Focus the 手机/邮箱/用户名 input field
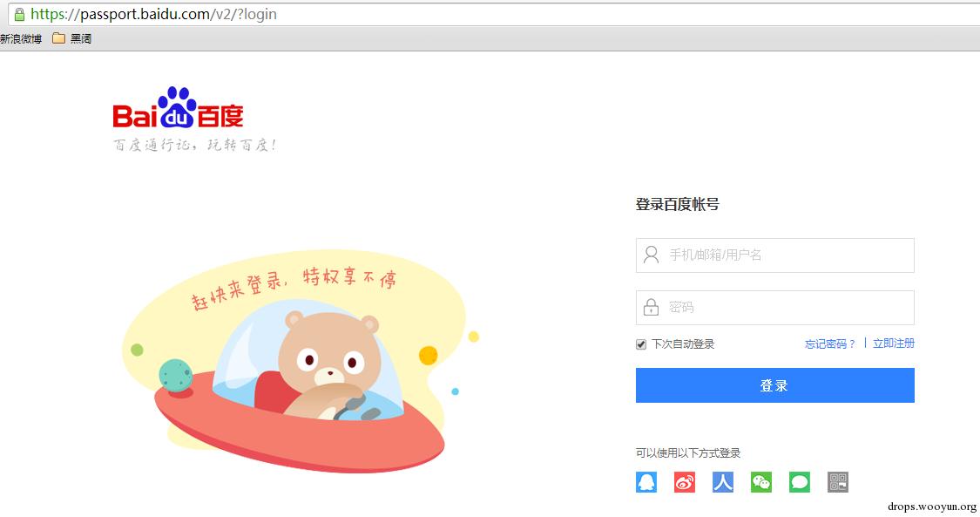This screenshot has width=980, height=517. pos(775,255)
